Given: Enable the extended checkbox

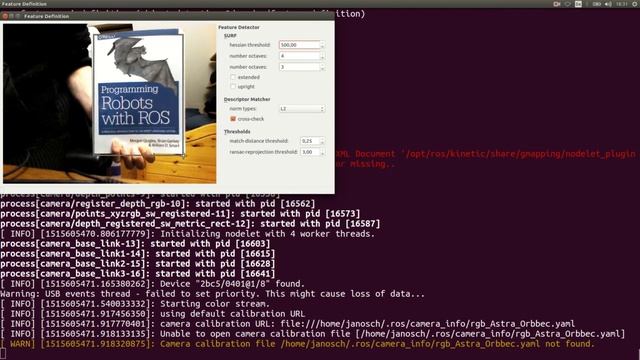Looking at the screenshot, I should 233,77.
